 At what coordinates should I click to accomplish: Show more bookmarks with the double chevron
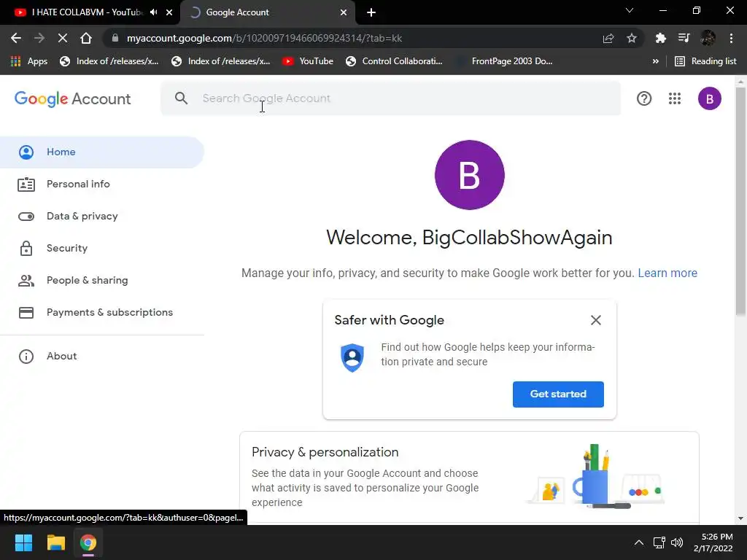(x=656, y=61)
